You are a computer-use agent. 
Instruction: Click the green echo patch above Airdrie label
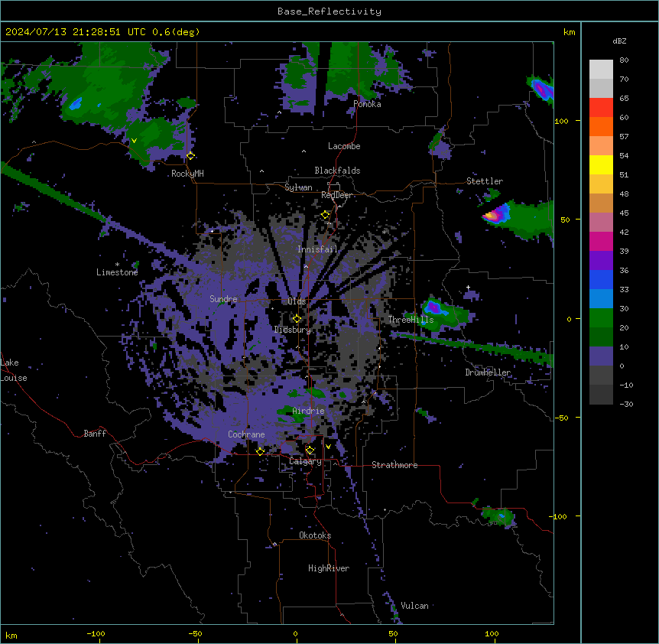(x=317, y=393)
